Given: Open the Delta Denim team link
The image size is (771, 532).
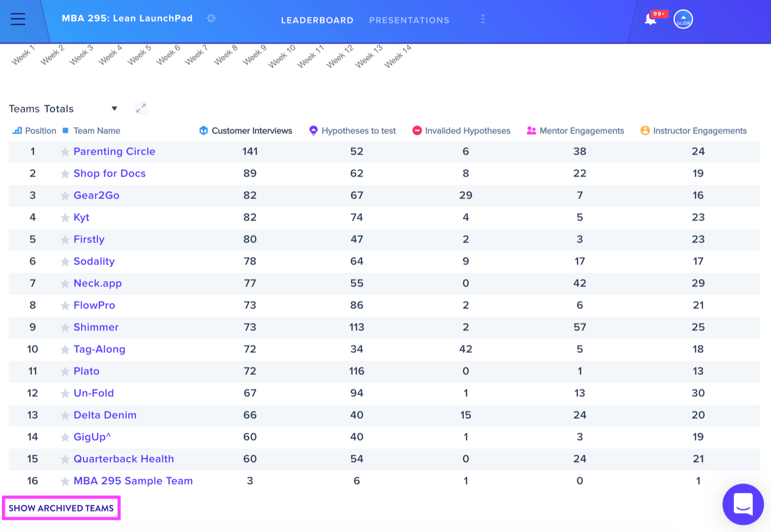Looking at the screenshot, I should 105,415.
